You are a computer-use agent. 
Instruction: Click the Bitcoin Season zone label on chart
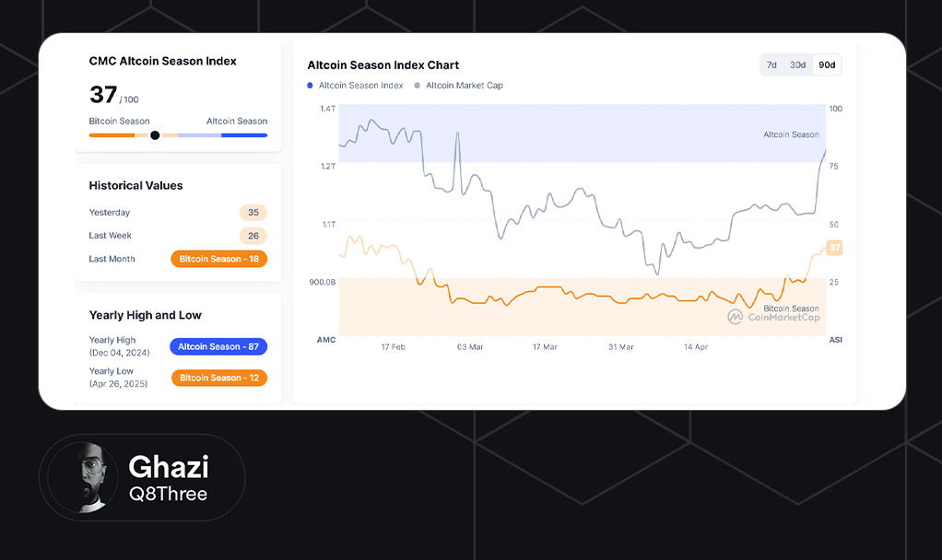[791, 309]
